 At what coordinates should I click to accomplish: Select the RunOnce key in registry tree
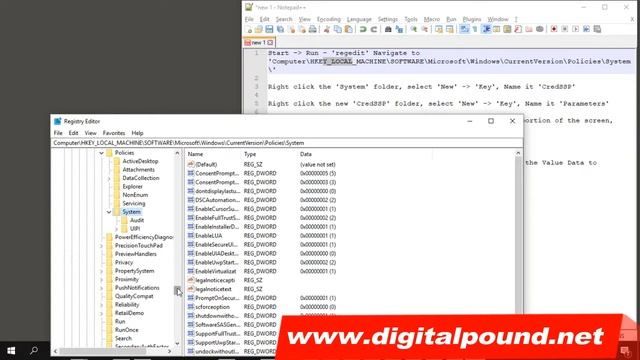click(x=127, y=330)
